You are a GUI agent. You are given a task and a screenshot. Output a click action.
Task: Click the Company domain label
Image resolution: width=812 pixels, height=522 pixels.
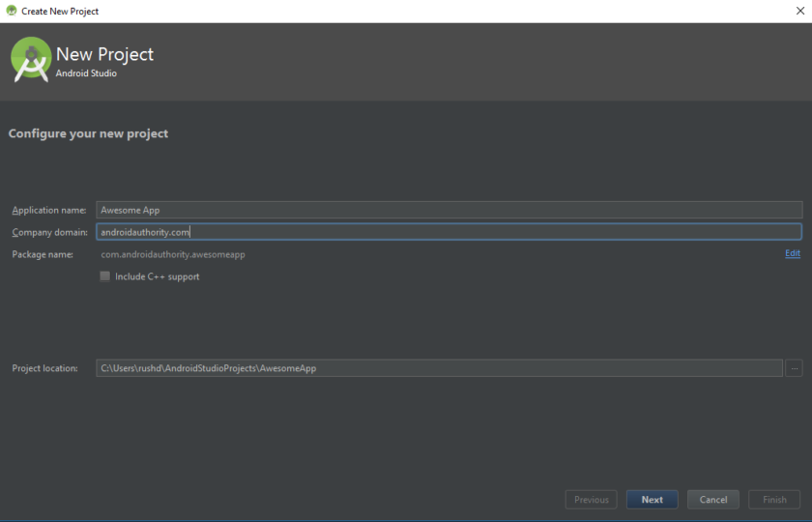point(49,232)
